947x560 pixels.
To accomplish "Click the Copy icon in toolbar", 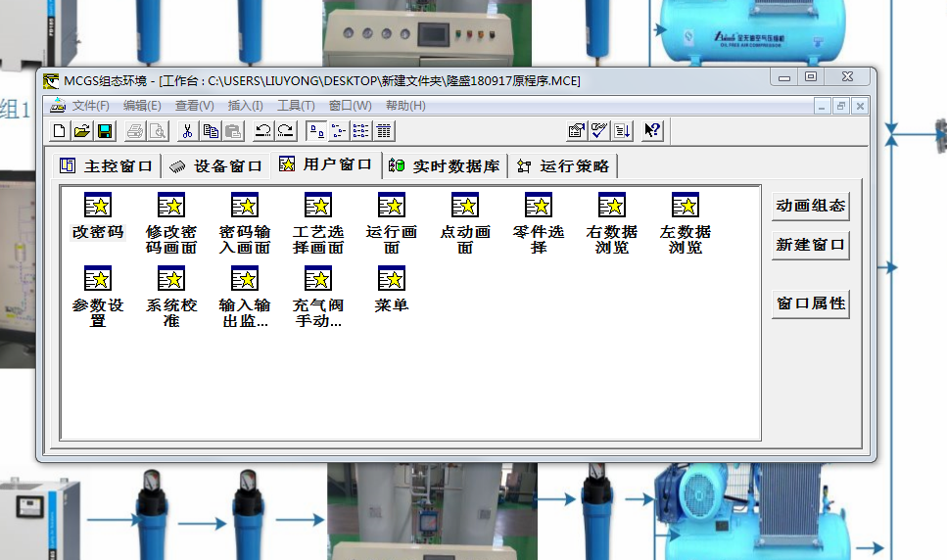I will point(210,131).
